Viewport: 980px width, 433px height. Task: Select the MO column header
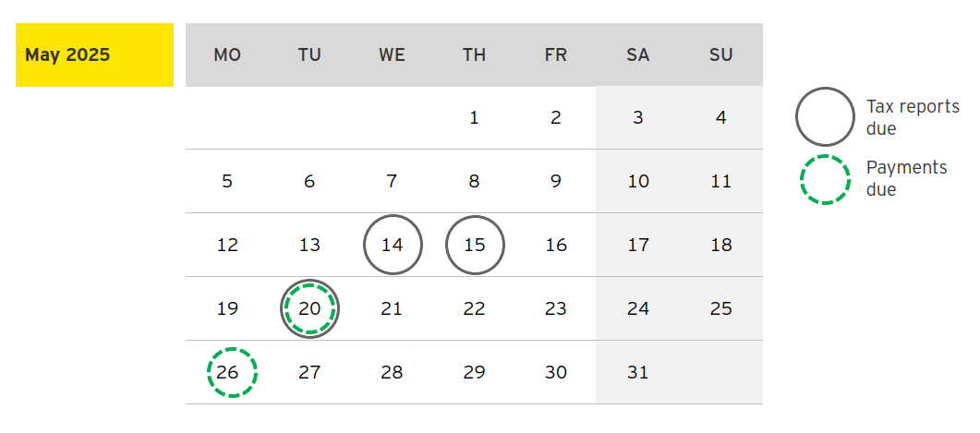(x=227, y=55)
